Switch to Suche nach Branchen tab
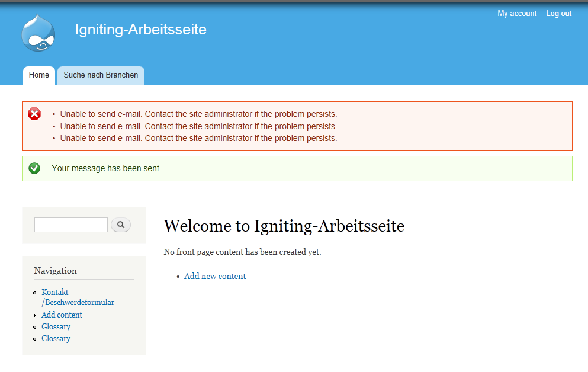 tap(101, 75)
